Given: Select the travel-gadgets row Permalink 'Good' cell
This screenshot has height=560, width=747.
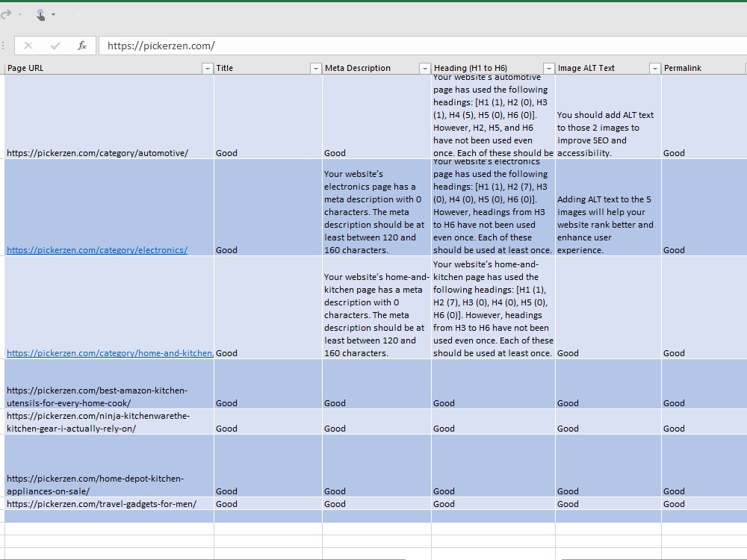Looking at the screenshot, I should click(x=704, y=504).
